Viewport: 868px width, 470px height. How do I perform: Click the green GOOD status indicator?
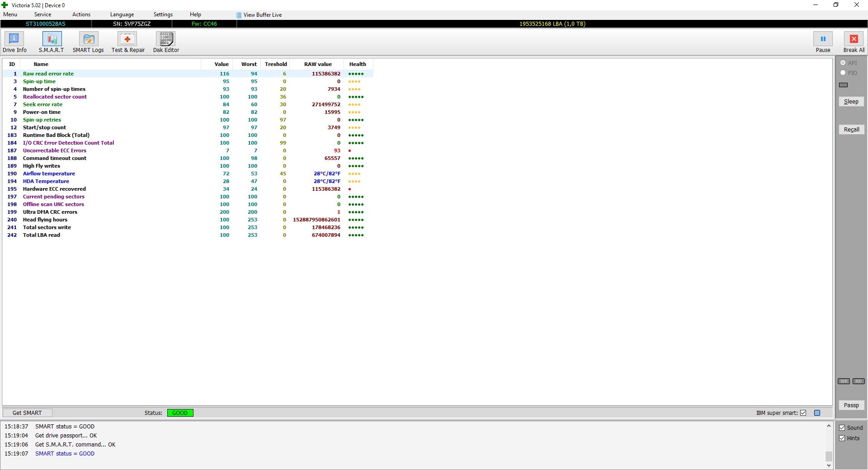[x=180, y=413]
